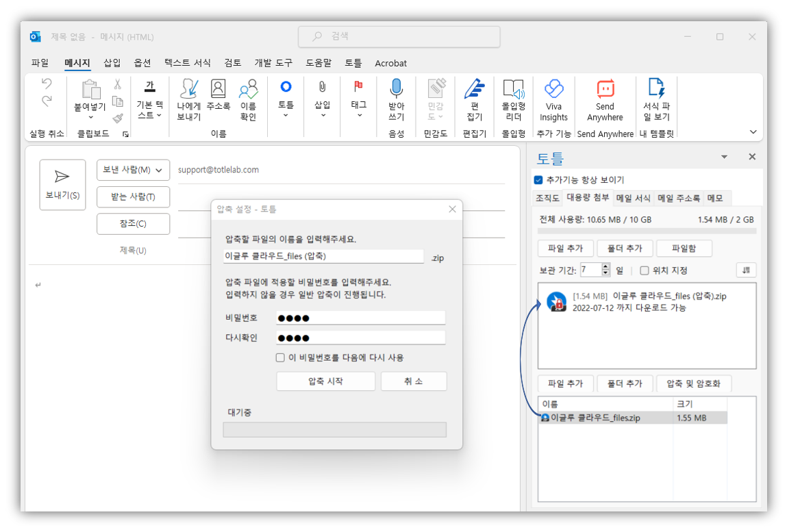Click the Outlook app icon in title bar
The width and height of the screenshot is (787, 532).
click(x=35, y=37)
